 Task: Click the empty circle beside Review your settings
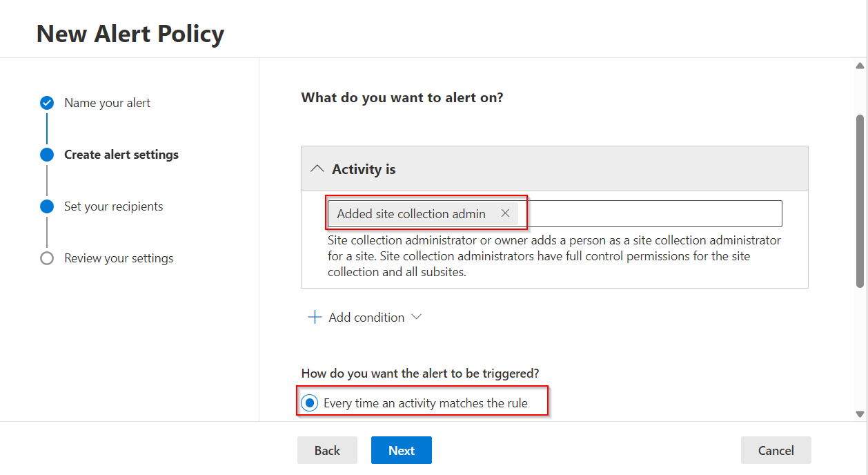point(46,258)
